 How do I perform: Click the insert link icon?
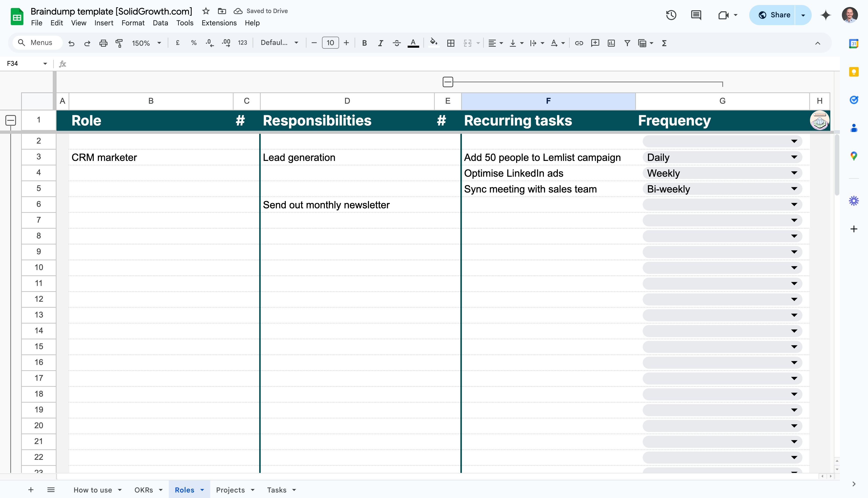pos(579,43)
